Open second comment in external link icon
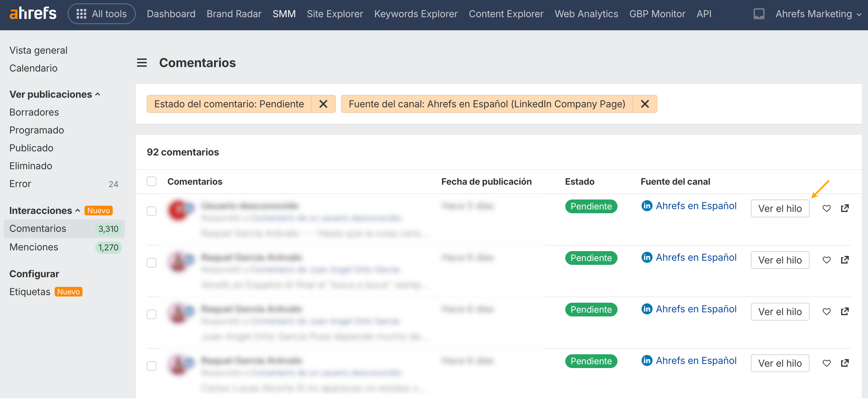The image size is (868, 399). tap(845, 260)
